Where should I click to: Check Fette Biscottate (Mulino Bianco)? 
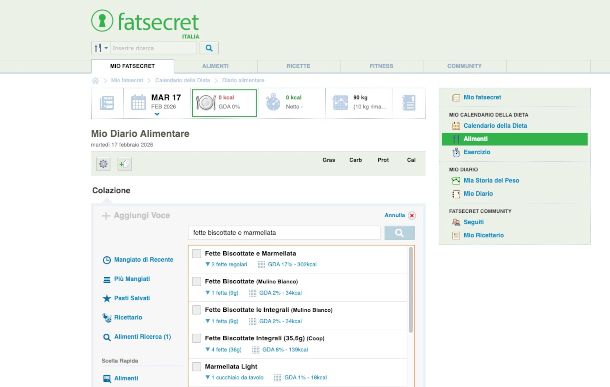point(196,282)
